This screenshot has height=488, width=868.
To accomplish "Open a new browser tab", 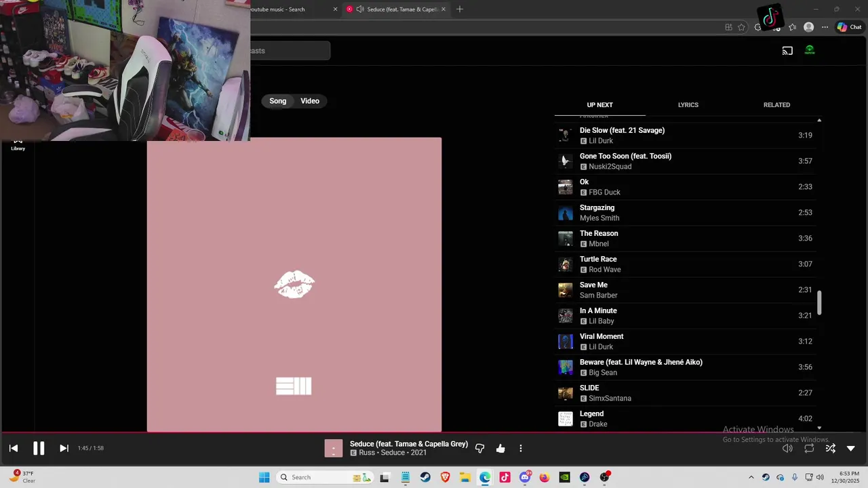I will click(460, 9).
